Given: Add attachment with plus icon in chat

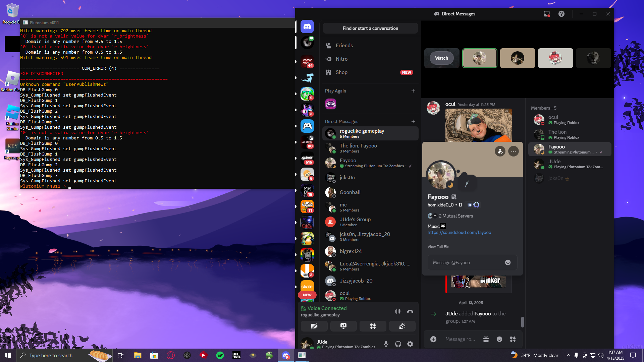Looking at the screenshot, I should point(433,339).
